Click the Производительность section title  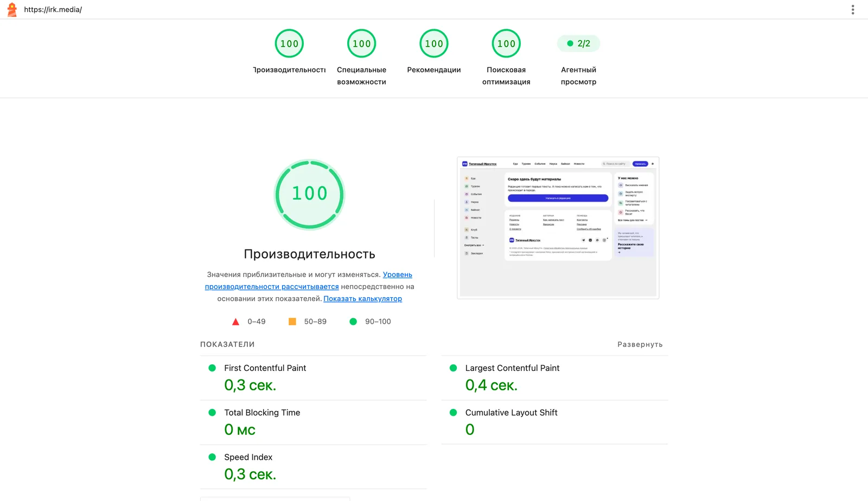pyautogui.click(x=309, y=254)
